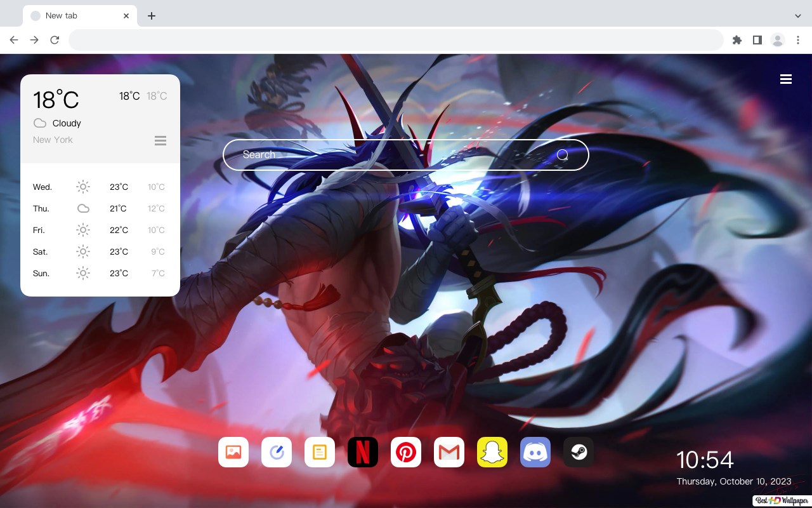
Task: Click the large 18°C current temperature
Action: pyautogui.click(x=56, y=100)
